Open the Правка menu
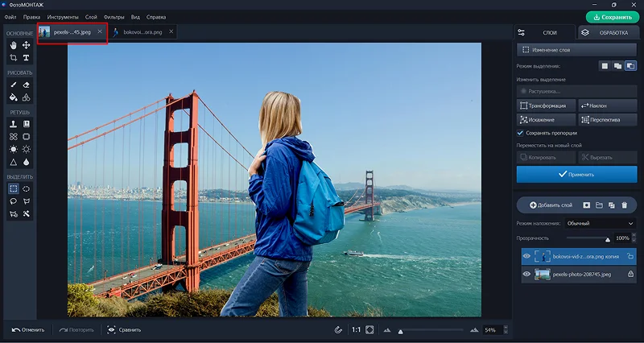This screenshot has height=343, width=644. pyautogui.click(x=31, y=17)
